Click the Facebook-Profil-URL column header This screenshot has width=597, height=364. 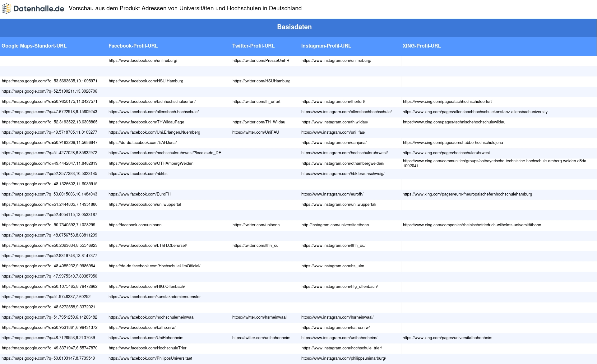pos(133,46)
